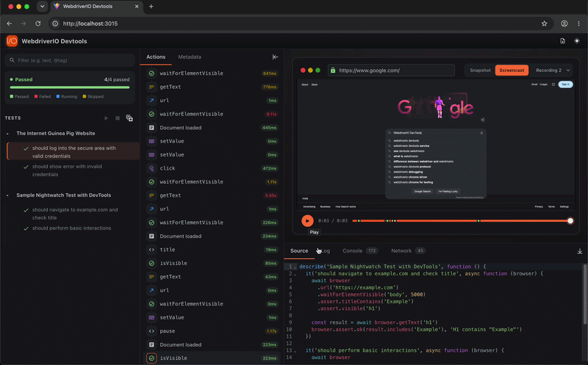Open the Log tab
Viewport: 588px width, 365px height.
click(325, 250)
